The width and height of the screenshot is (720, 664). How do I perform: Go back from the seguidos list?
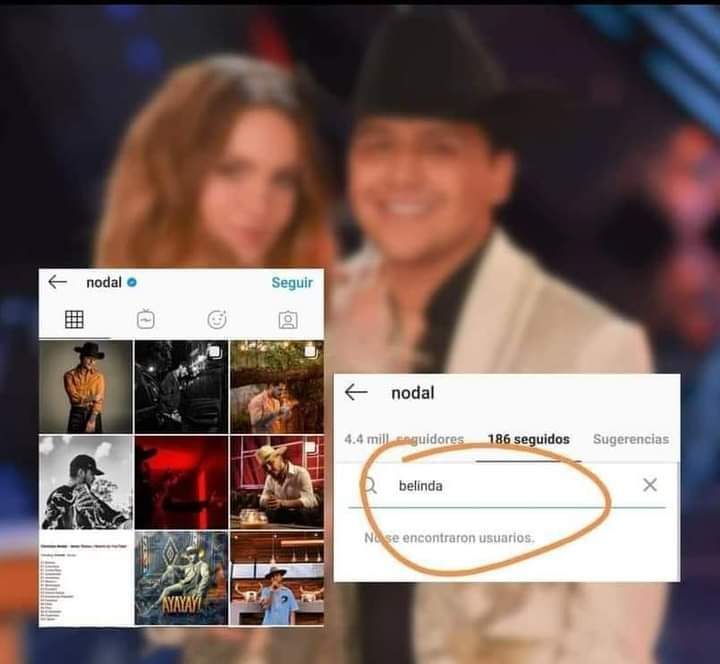point(356,393)
